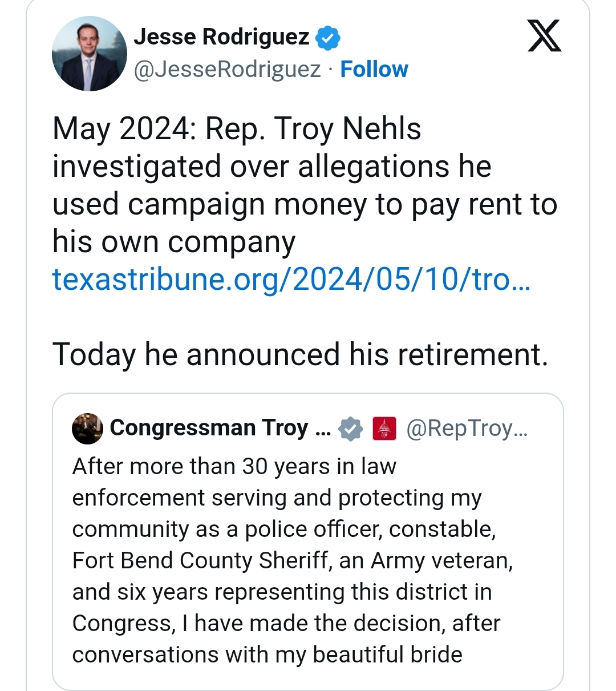Open Jesse Rodriguez's profile photo

coord(90,54)
